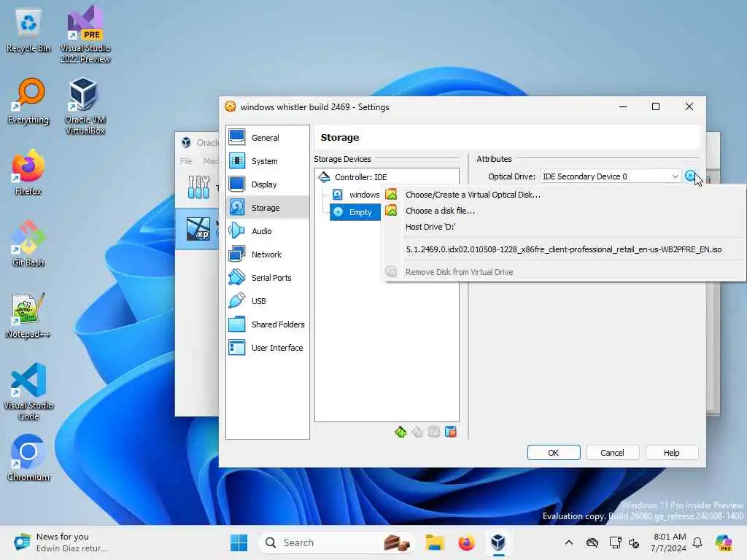
Task: Click the OK button
Action: pyautogui.click(x=554, y=452)
